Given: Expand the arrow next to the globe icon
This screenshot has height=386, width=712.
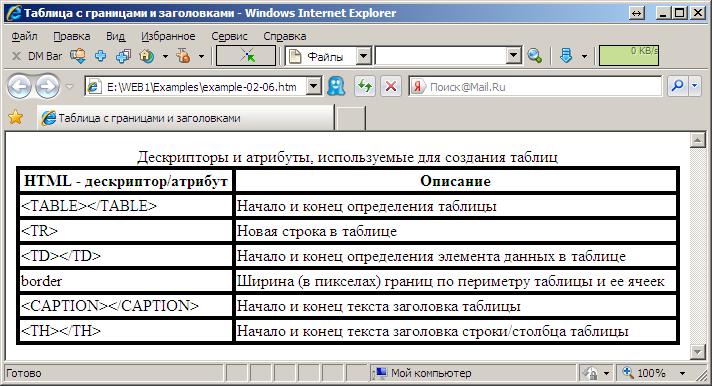Looking at the screenshot, I should tap(165, 56).
